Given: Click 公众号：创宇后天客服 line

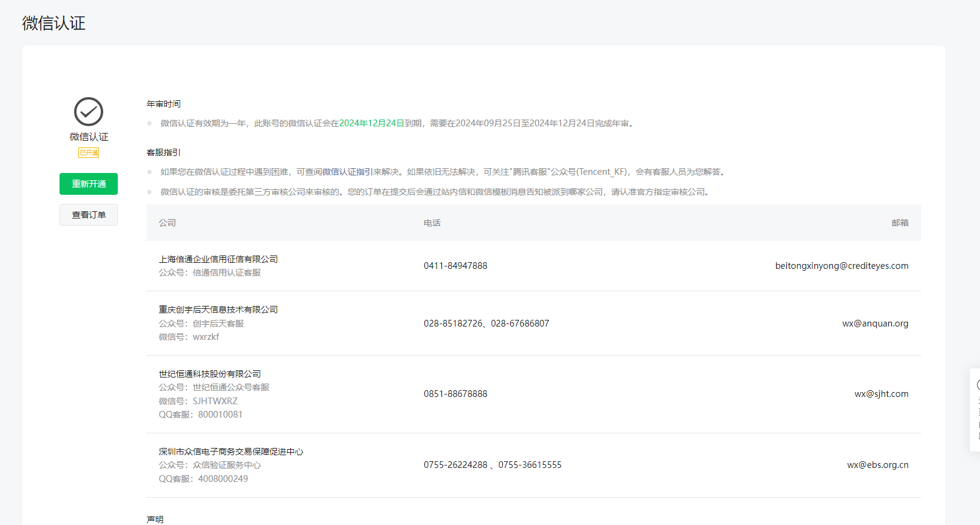Looking at the screenshot, I should (202, 323).
